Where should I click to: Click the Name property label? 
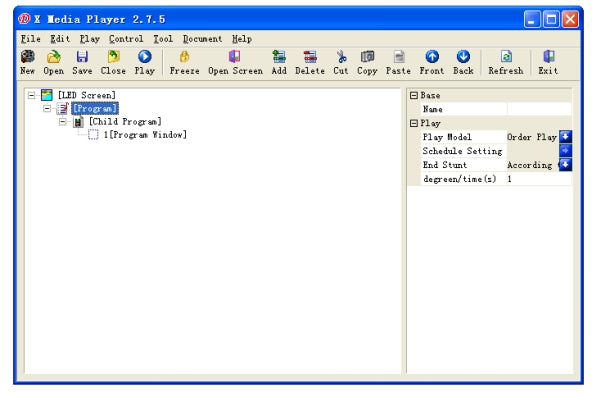coord(432,109)
